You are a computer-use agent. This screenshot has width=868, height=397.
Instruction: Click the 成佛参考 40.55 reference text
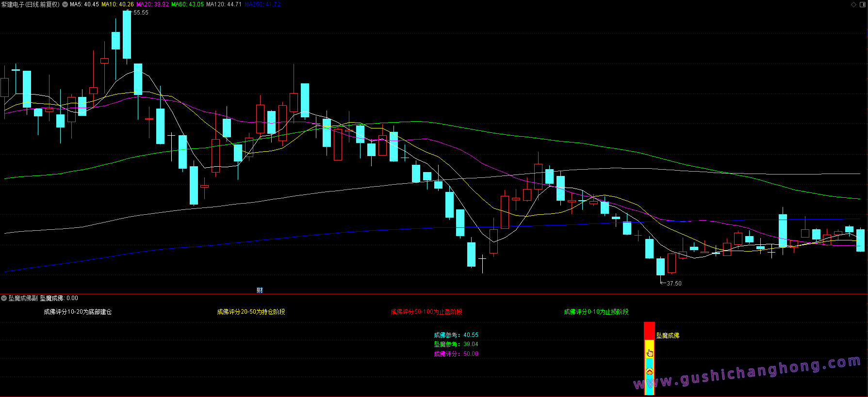pos(456,335)
